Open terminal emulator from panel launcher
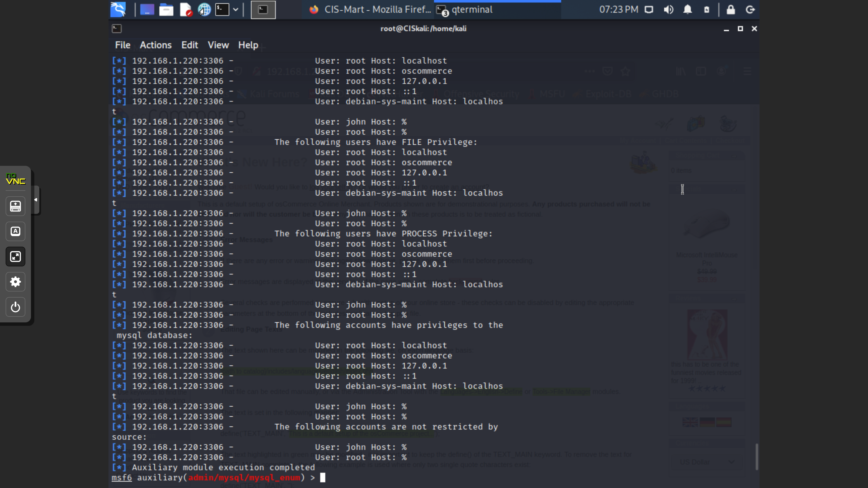Image resolution: width=868 pixels, height=488 pixels. (x=222, y=9)
